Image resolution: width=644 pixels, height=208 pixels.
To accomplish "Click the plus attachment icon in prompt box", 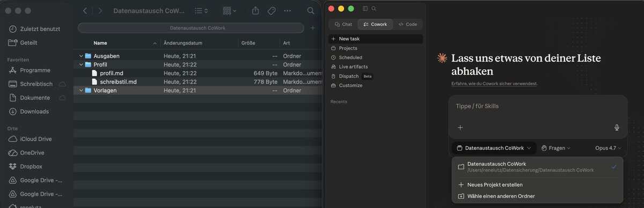I will pyautogui.click(x=460, y=128).
